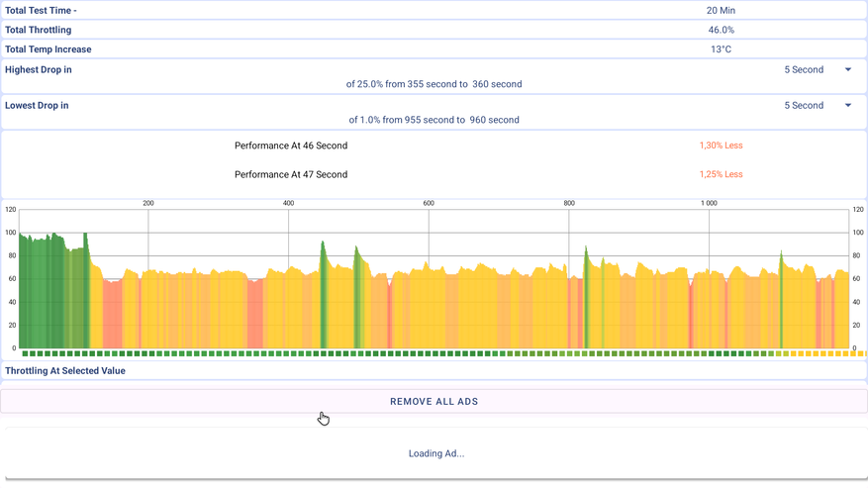Click the chart at the 200 gridline label
This screenshot has width=868, height=488.
point(148,203)
